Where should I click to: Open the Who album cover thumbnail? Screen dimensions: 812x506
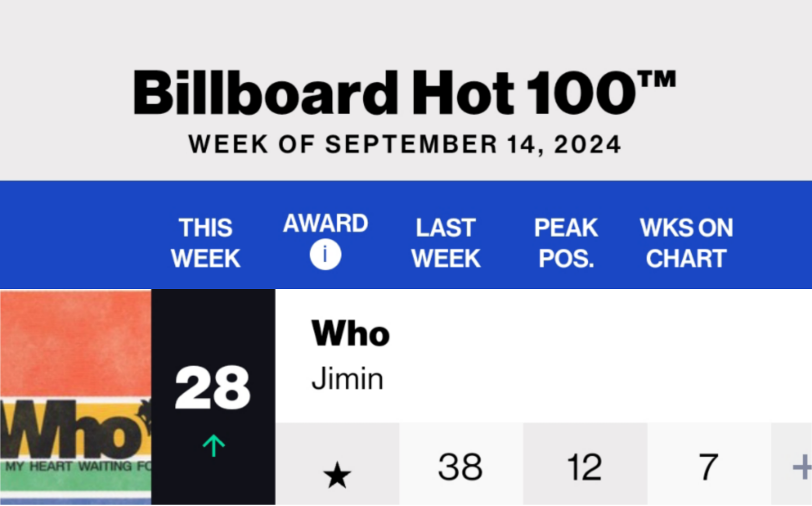click(x=76, y=397)
